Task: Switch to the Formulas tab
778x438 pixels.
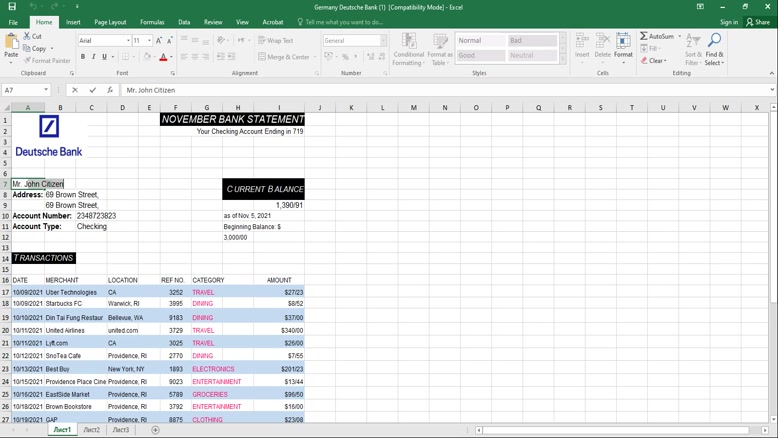Action: 152,22
